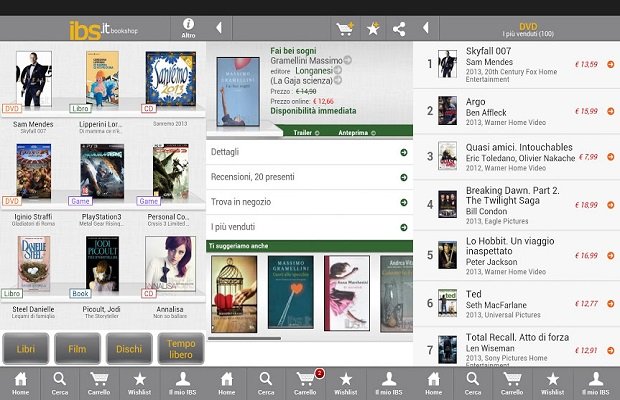
Task: Open the Altro info icon
Action: pos(188,28)
